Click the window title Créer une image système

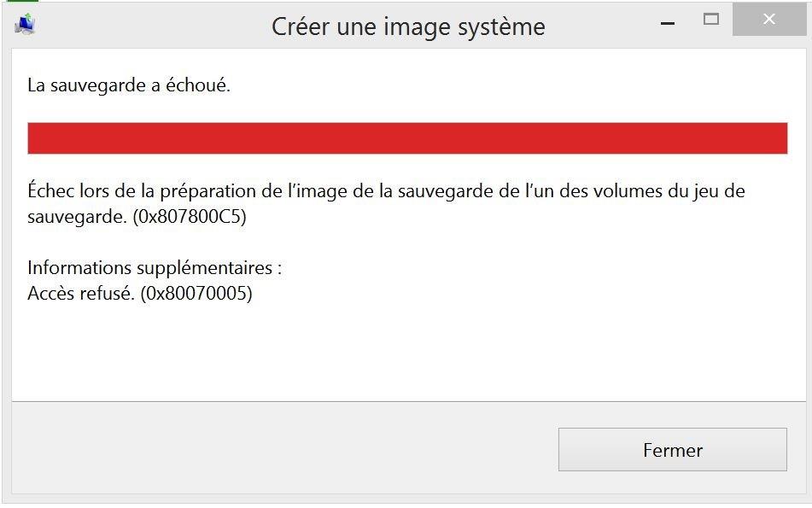click(408, 26)
